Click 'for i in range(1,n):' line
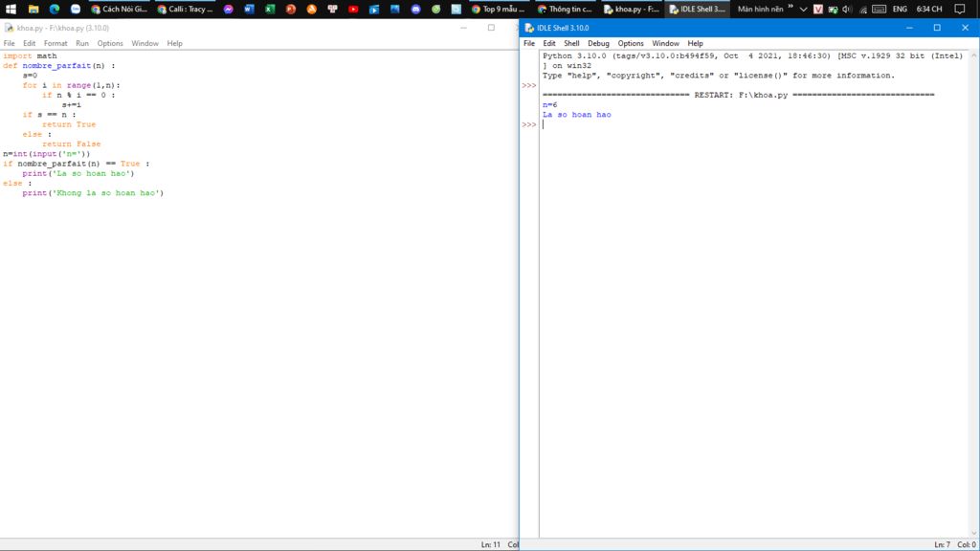Viewport: 980px width, 551px height. click(71, 85)
